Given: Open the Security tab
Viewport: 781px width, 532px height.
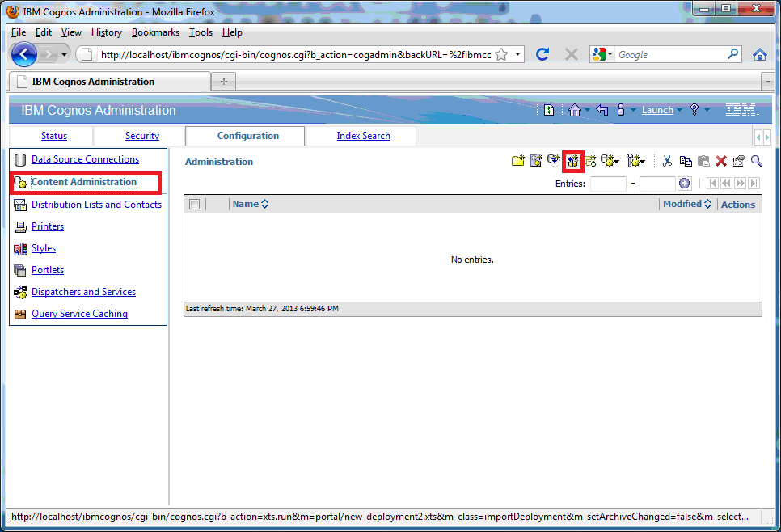Looking at the screenshot, I should 142,136.
